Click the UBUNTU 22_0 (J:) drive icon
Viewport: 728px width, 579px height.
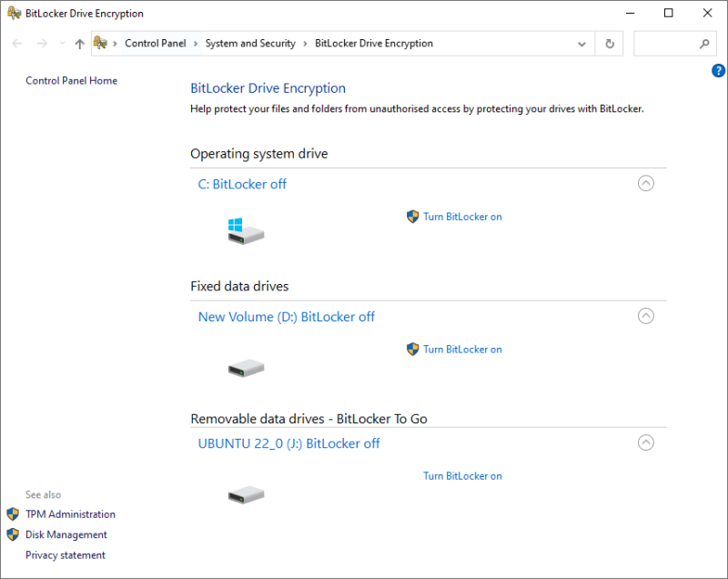245,495
